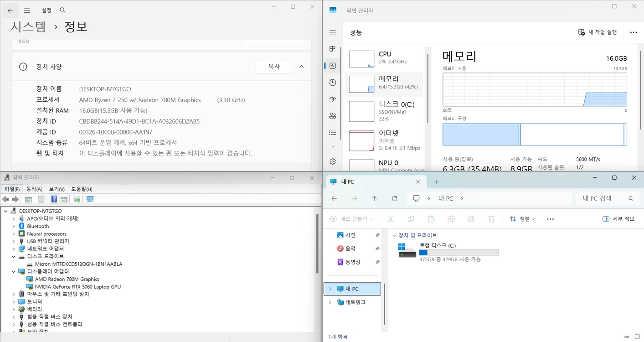Collapse the 장치 사양 section chevron
The width and height of the screenshot is (644, 342).
click(x=301, y=67)
